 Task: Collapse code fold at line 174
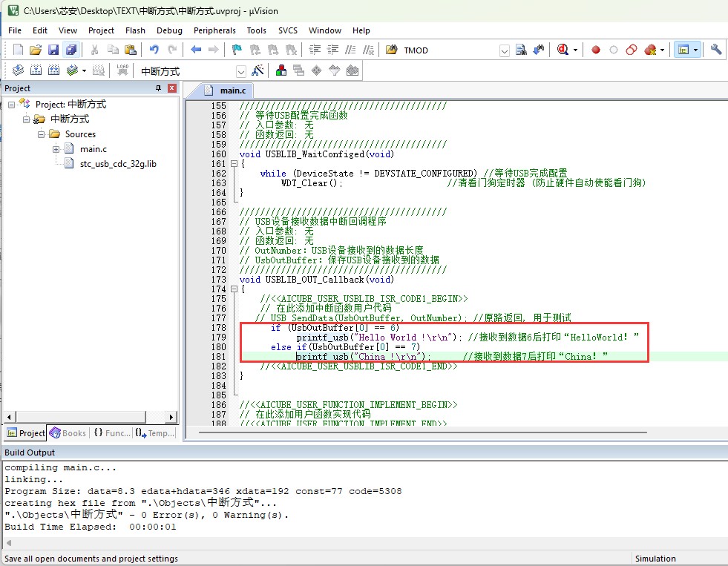tap(234, 289)
